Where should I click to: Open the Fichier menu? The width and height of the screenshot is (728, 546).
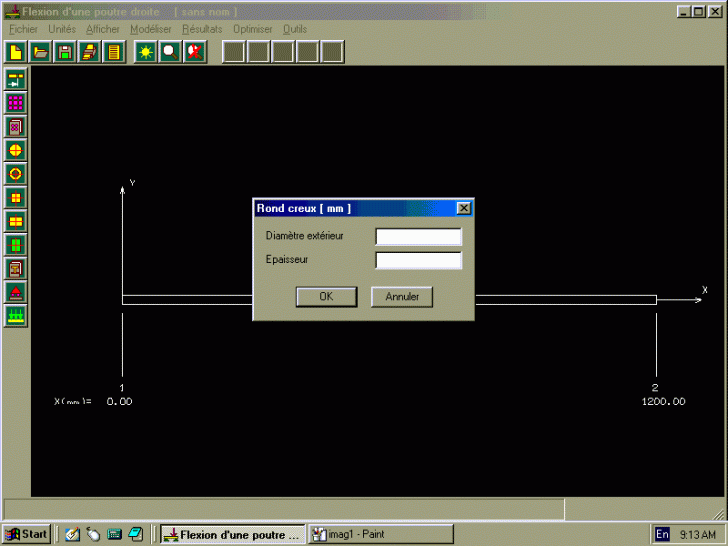tap(23, 29)
